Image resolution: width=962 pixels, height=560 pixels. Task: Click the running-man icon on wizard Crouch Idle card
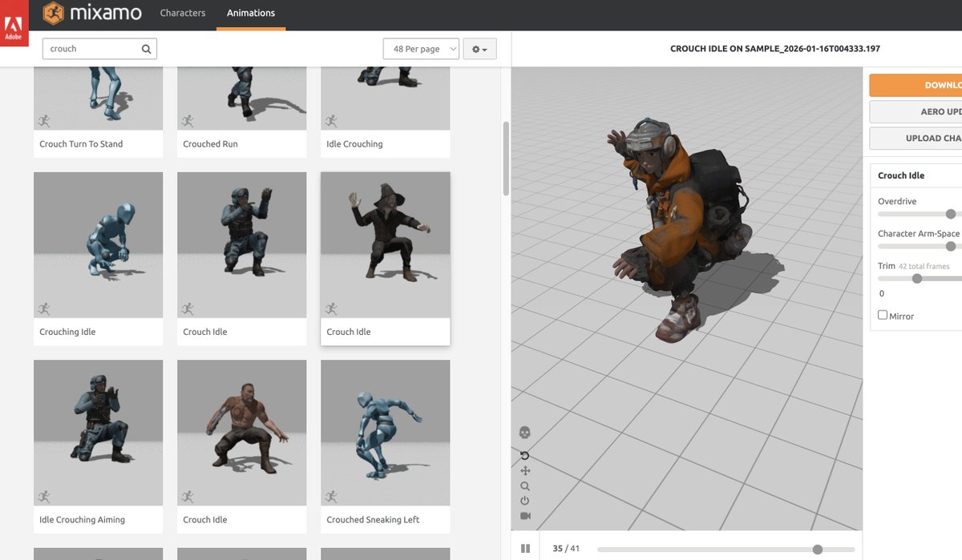pyautogui.click(x=331, y=308)
